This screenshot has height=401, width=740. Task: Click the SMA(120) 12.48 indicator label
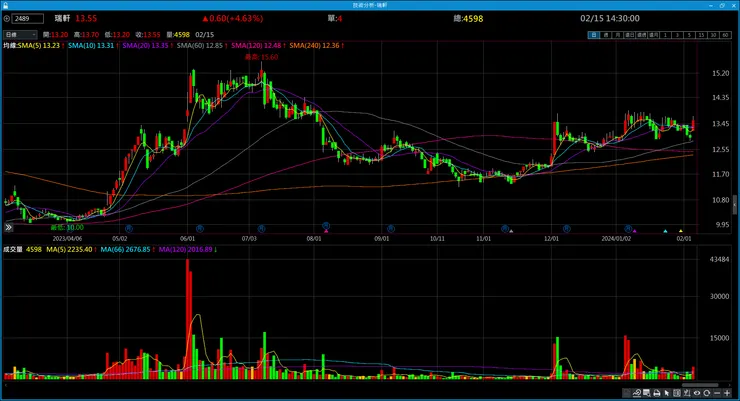coord(258,46)
